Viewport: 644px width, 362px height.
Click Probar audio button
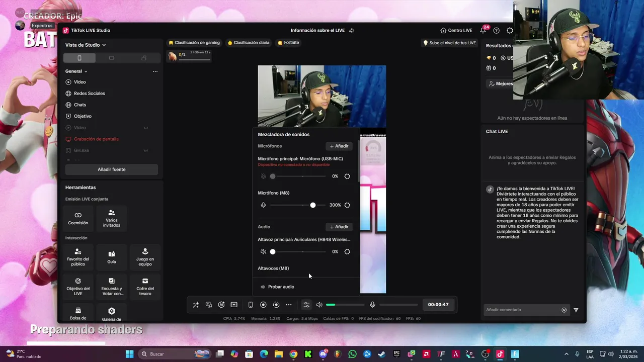coord(277,287)
